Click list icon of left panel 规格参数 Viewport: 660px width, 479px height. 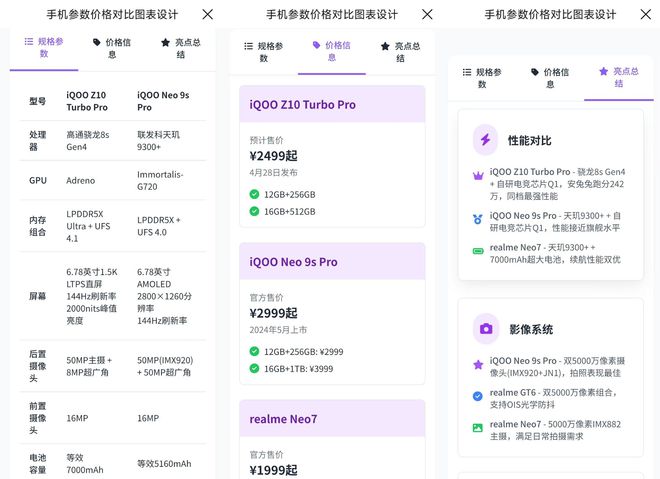(29, 41)
